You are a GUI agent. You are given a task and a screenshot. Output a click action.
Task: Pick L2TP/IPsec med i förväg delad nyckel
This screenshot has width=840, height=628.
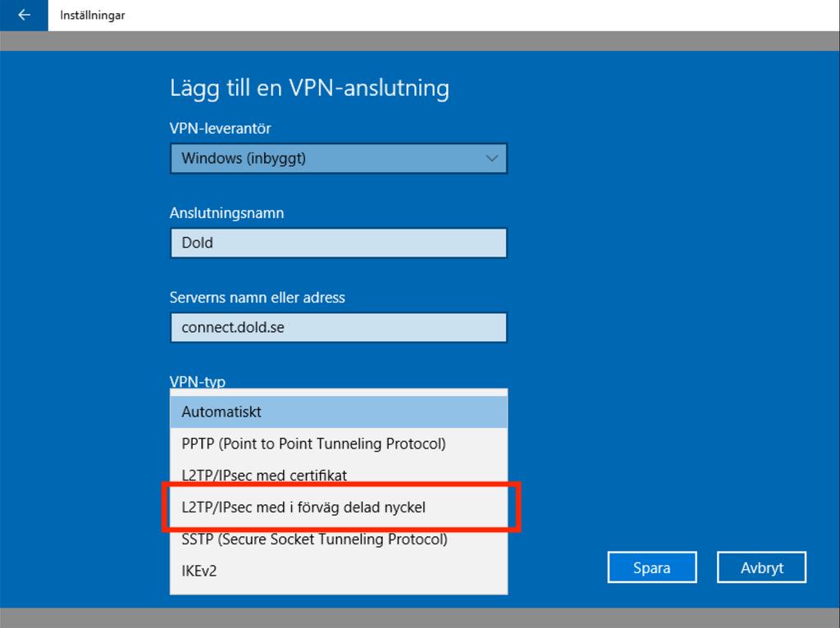click(x=339, y=507)
